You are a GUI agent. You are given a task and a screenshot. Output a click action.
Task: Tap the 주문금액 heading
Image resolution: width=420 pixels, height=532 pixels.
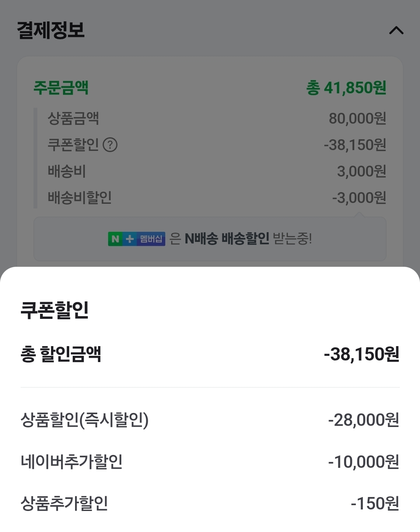point(61,87)
